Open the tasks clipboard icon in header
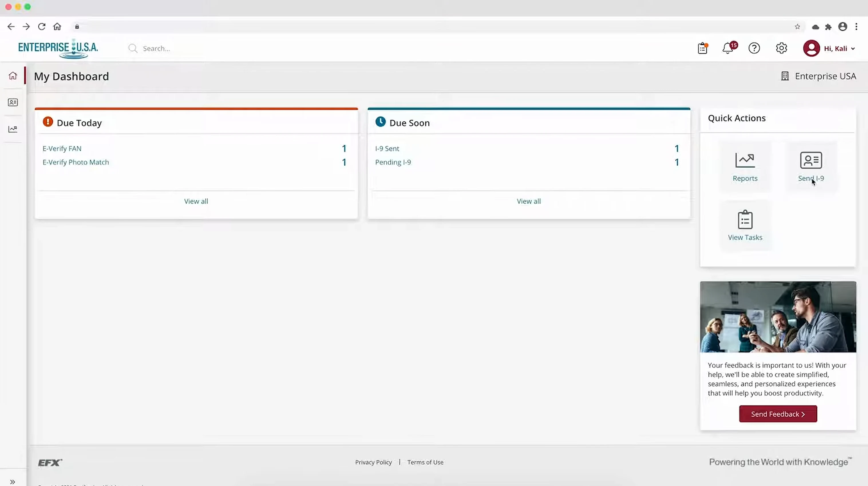 click(x=703, y=48)
